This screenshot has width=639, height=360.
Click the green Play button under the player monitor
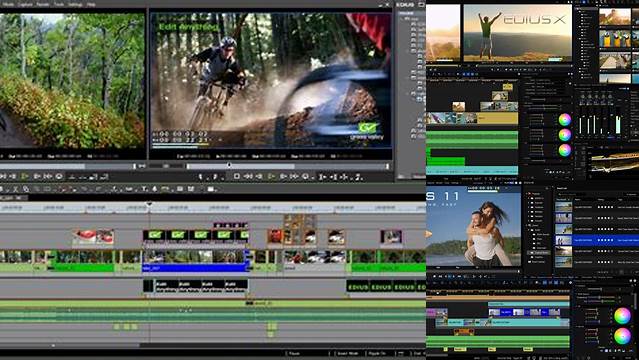coord(24,177)
